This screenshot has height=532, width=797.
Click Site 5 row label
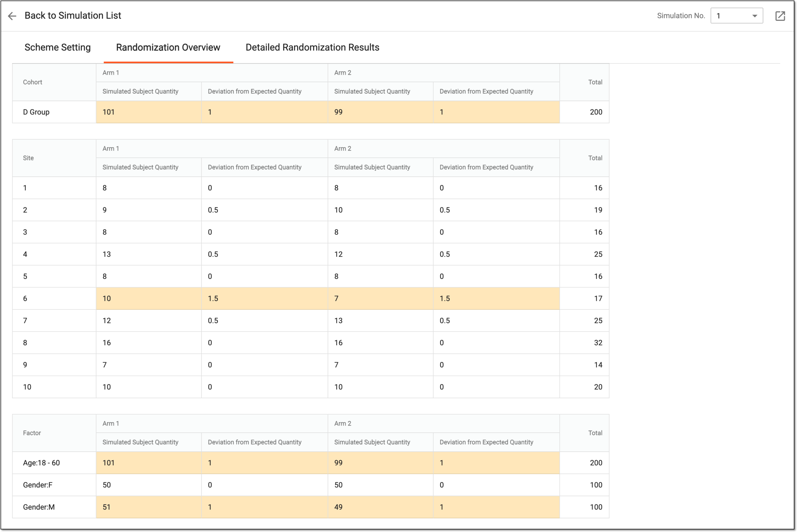(x=25, y=276)
